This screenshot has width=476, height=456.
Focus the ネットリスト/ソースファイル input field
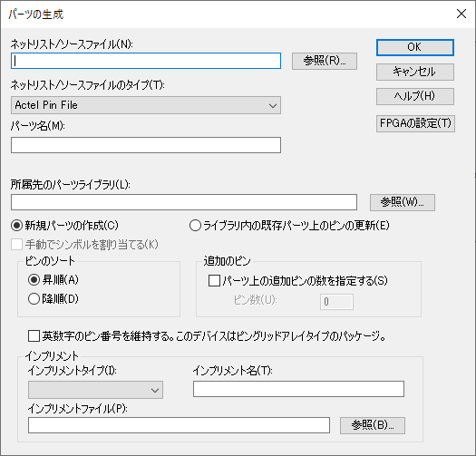point(146,61)
